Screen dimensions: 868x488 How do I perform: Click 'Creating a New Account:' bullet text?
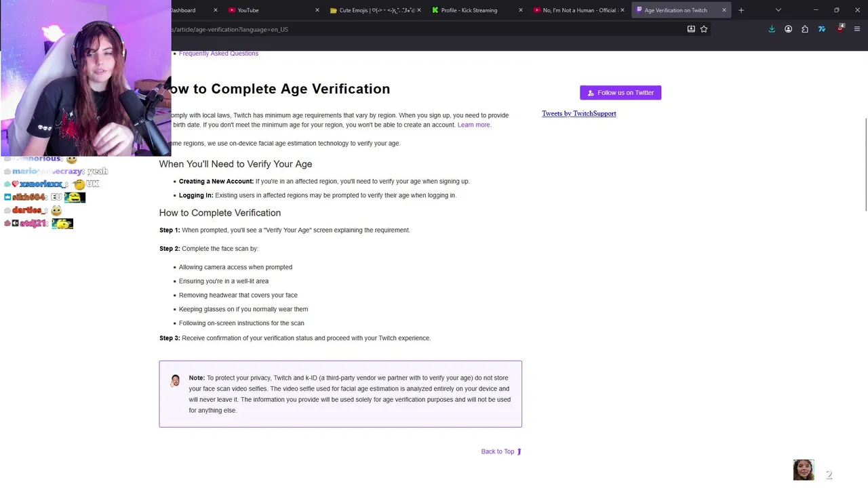[x=216, y=182]
